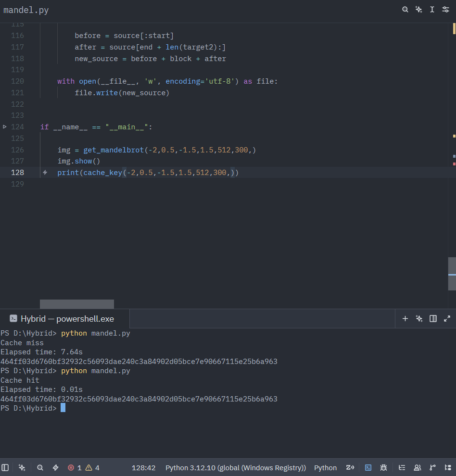Run code from line 124 gutter play arrow
The width and height of the screenshot is (456, 476).
pyautogui.click(x=5, y=127)
